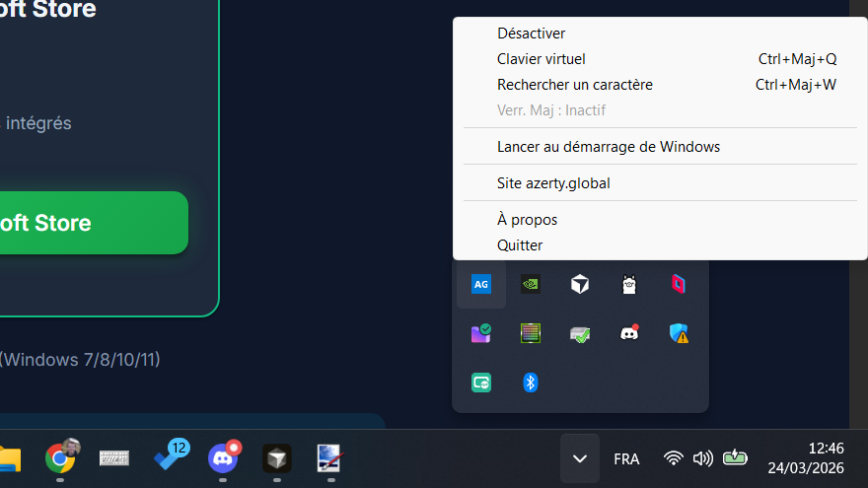Select À propos in the menu
The image size is (868, 488).
tap(660, 220)
